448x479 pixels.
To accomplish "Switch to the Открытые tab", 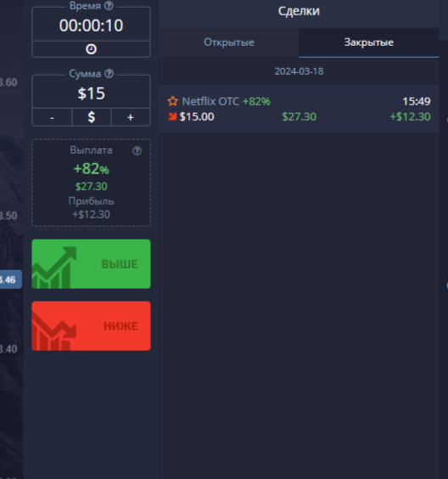I will (x=229, y=42).
